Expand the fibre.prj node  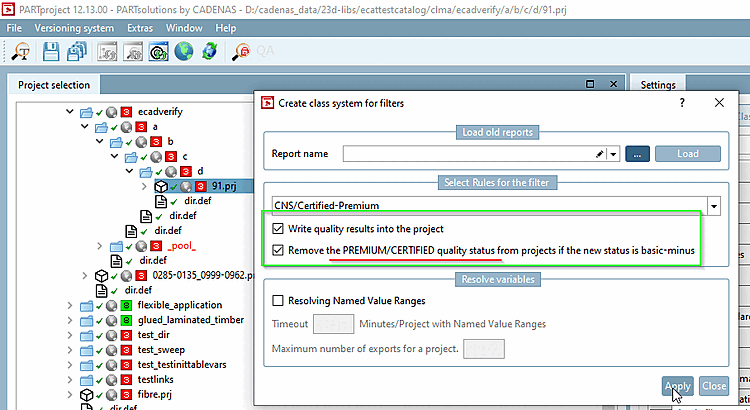point(70,395)
